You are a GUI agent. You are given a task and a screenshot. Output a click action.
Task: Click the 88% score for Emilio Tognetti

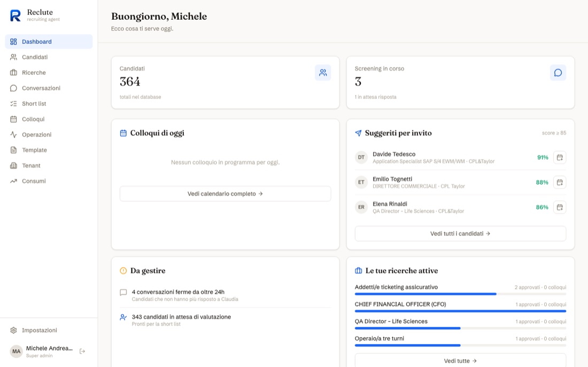click(542, 182)
